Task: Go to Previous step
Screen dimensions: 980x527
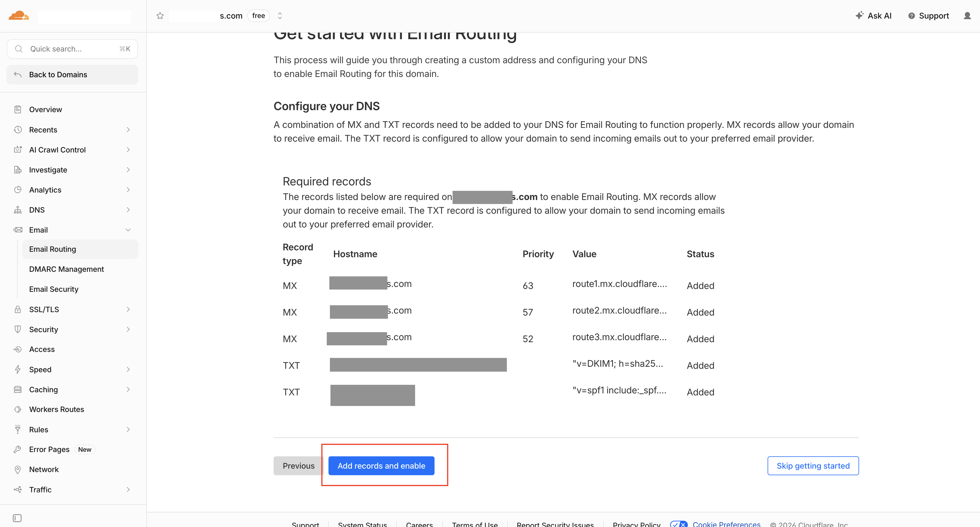Action: (298, 466)
